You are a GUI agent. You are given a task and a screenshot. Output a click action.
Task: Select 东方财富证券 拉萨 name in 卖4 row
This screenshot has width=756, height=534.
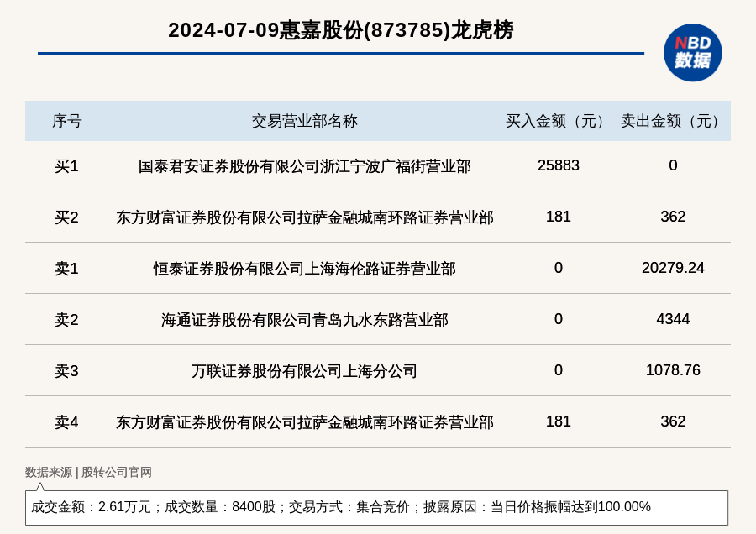coord(305,422)
